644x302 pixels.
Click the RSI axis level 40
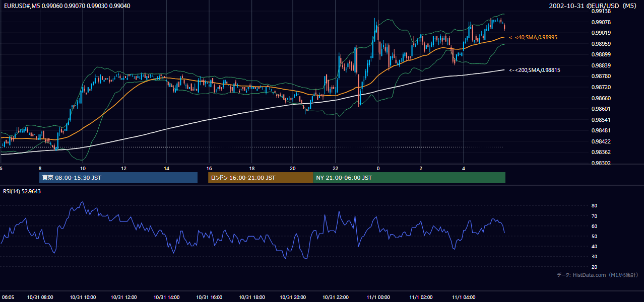point(594,246)
